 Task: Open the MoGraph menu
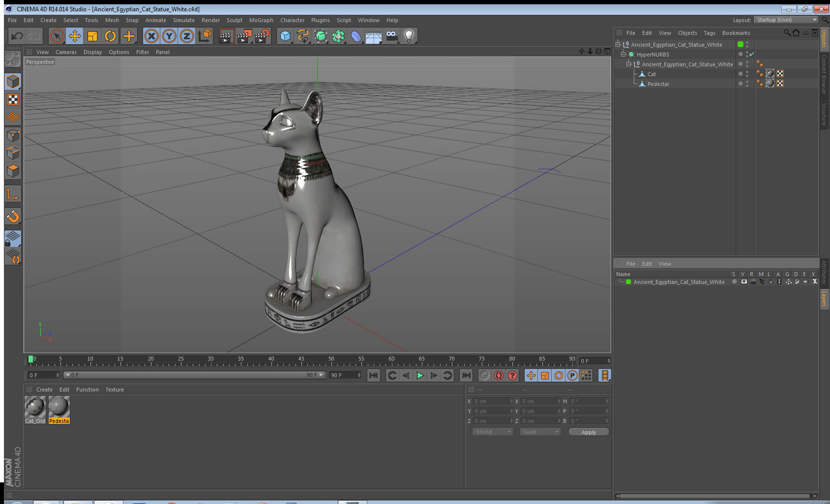click(261, 20)
